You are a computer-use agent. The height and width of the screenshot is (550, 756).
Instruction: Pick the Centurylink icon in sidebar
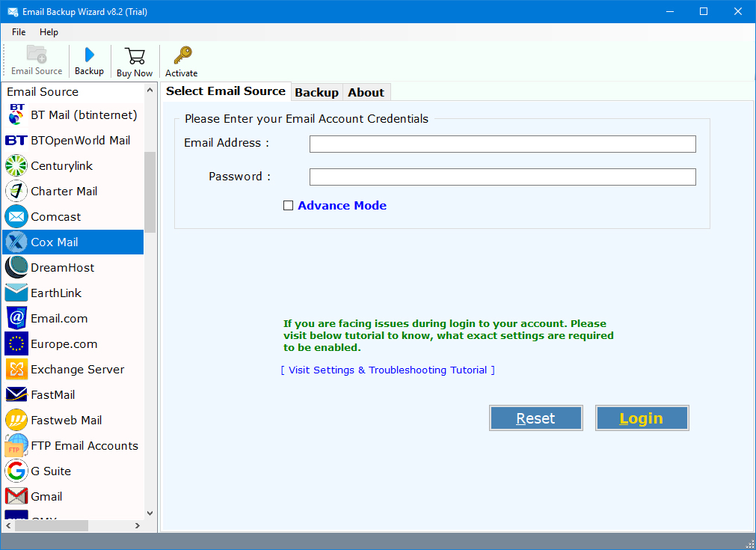point(16,166)
